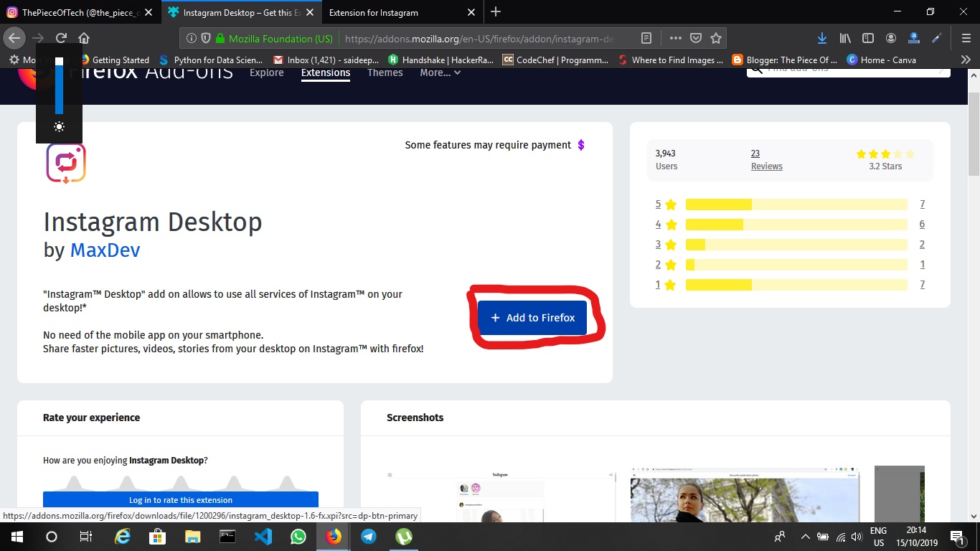This screenshot has width=980, height=551.
Task: Open Home - Canva bookmark
Action: pyautogui.click(x=882, y=60)
